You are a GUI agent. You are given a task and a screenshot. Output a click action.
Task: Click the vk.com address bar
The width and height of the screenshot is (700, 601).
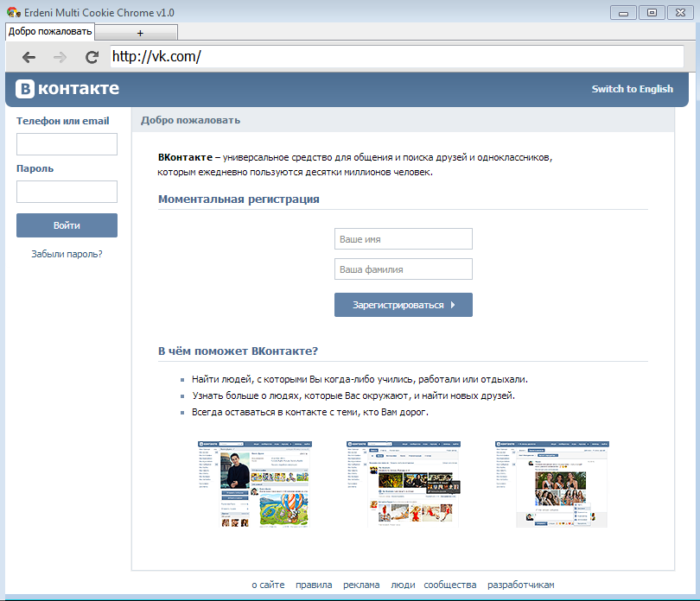coord(398,57)
